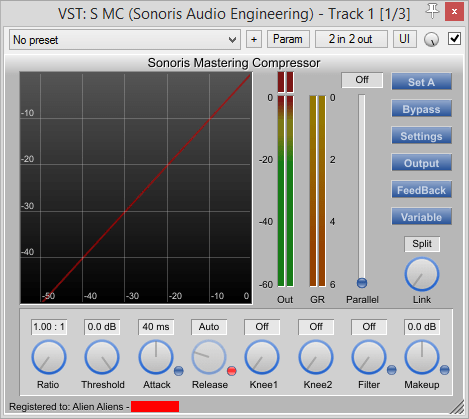Image resolution: width=469 pixels, height=419 pixels.
Task: Click the Parallel slider handle
Action: [x=362, y=283]
